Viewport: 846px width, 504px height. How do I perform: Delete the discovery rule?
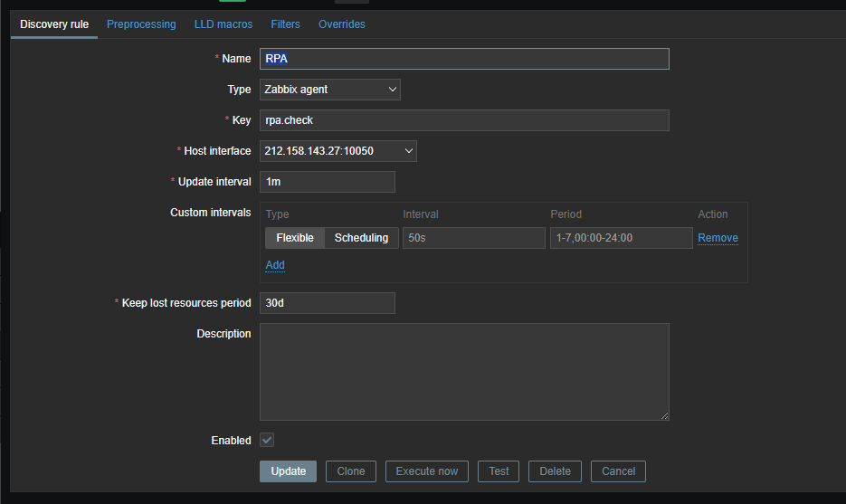pyautogui.click(x=555, y=471)
